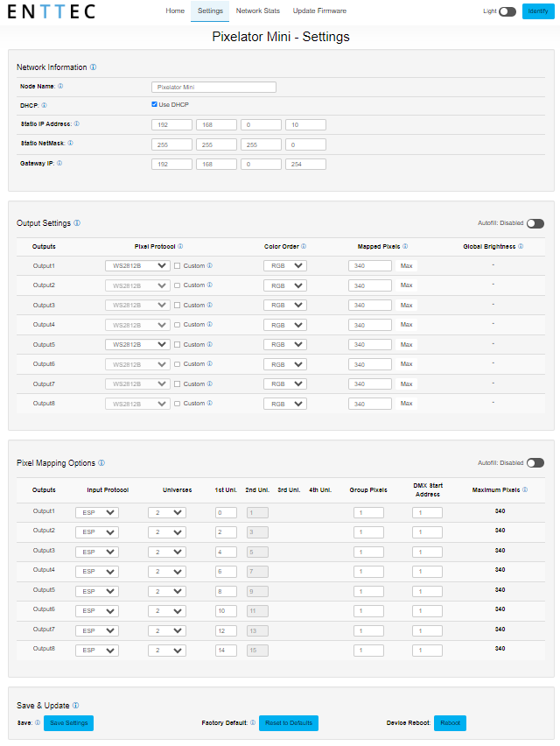Click Output5 DMX Start Address field

click(427, 591)
